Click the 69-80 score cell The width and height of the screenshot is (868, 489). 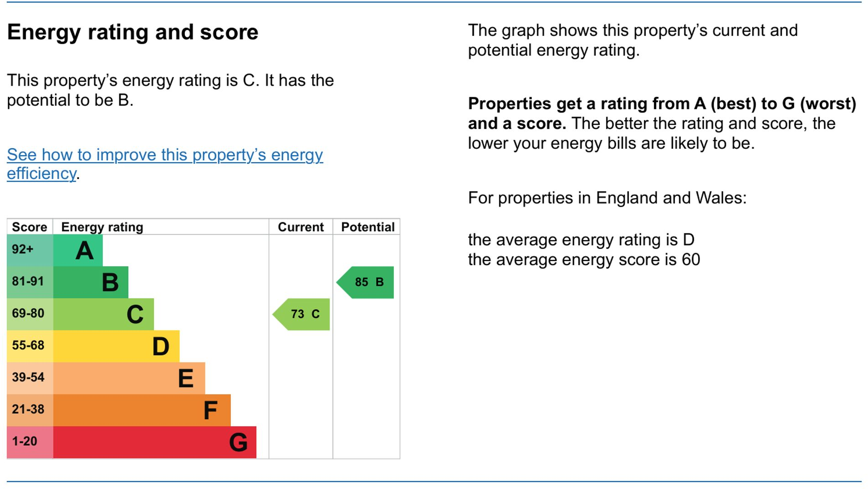pos(30,314)
